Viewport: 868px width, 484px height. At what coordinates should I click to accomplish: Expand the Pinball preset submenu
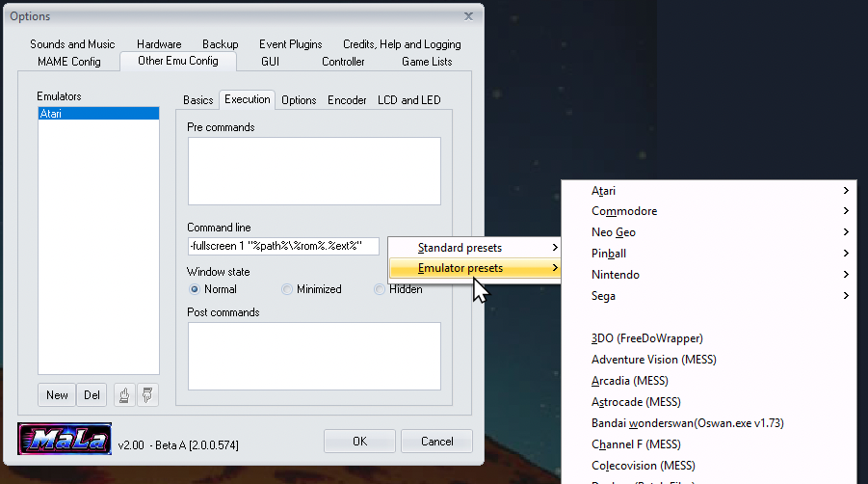tap(709, 253)
